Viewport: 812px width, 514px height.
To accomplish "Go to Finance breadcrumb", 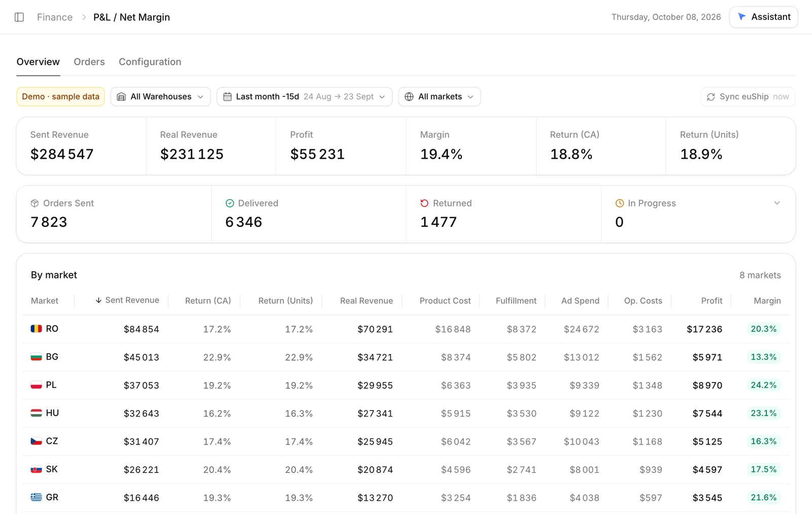I will coord(55,17).
